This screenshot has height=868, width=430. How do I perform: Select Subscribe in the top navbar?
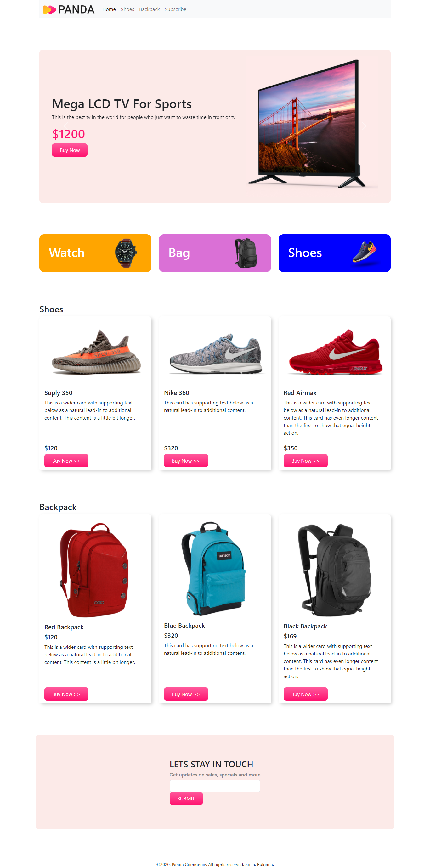pyautogui.click(x=175, y=9)
